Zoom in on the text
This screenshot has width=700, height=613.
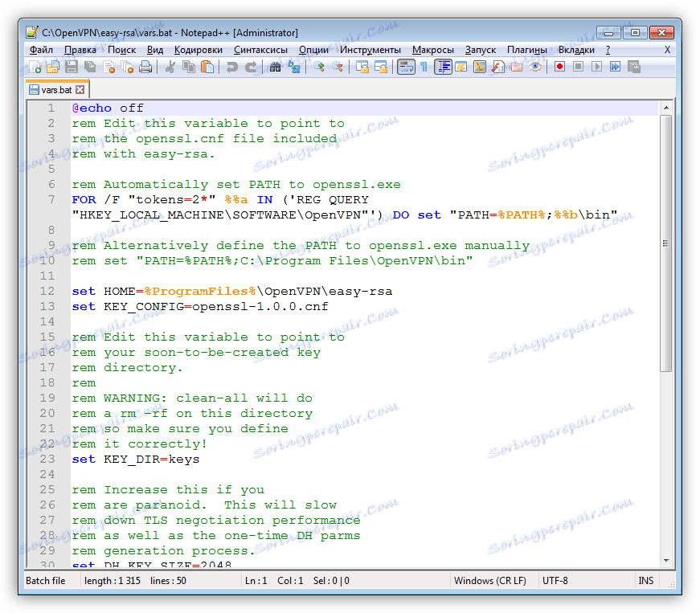[x=320, y=67]
